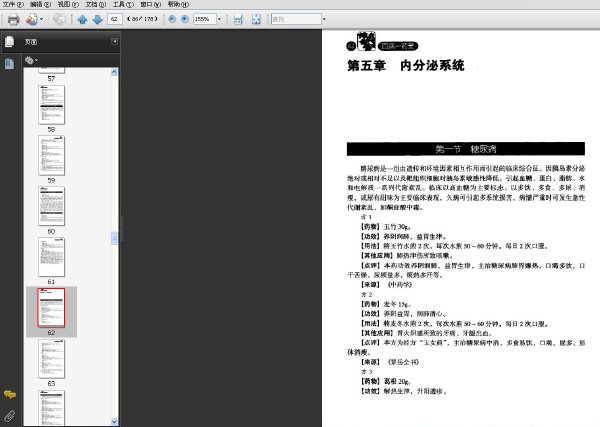
Task: Open the 编辑 (Edit) menu
Action: point(41,4)
